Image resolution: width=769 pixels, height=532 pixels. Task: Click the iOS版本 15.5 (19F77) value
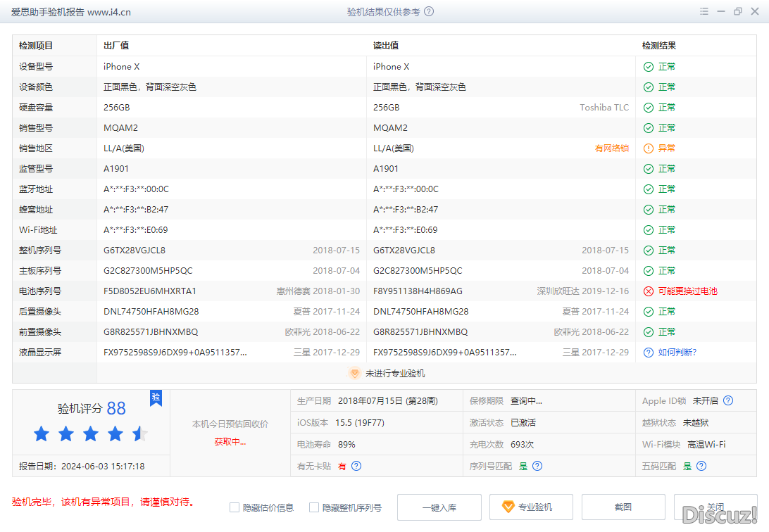click(360, 422)
